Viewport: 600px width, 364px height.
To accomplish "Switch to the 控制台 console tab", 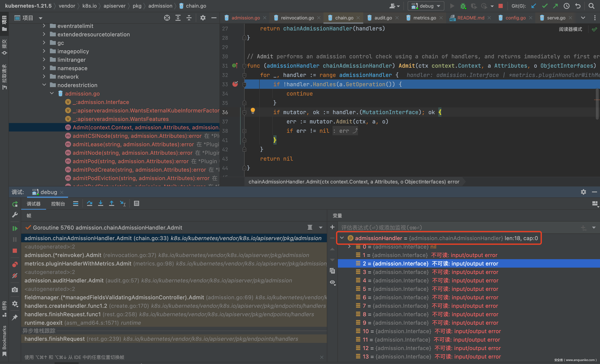I will (x=58, y=204).
